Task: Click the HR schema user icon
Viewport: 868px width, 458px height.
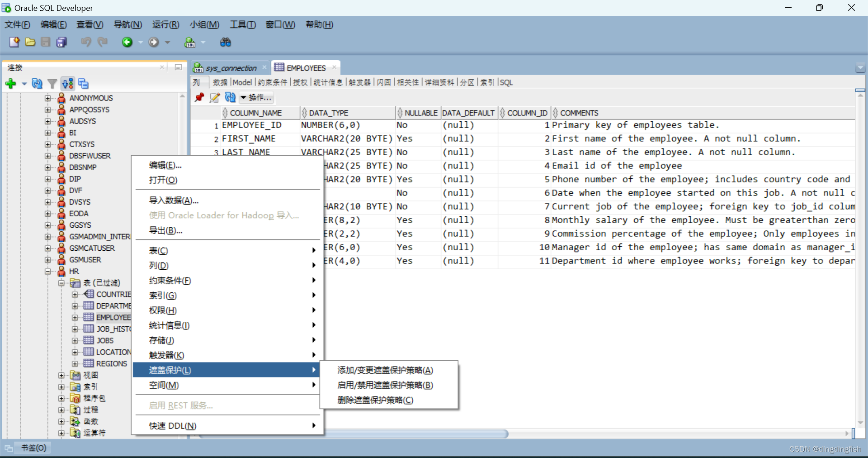Action: tap(61, 271)
